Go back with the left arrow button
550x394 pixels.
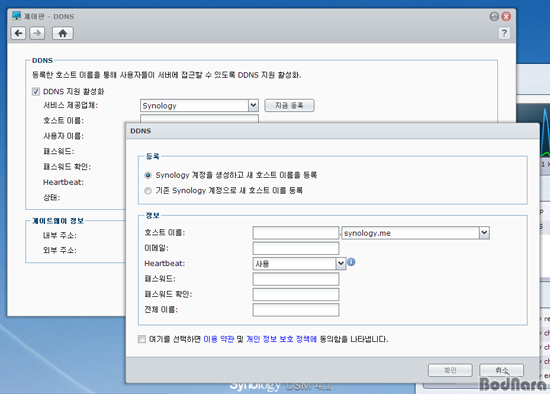pyautogui.click(x=18, y=33)
